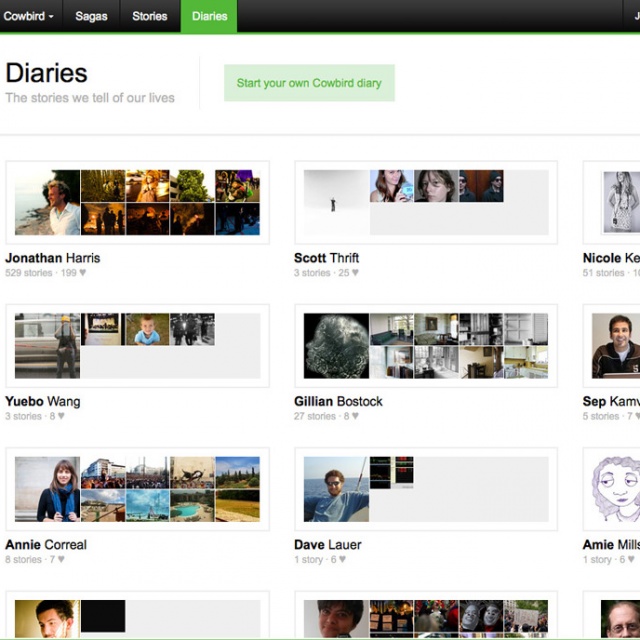Viewport: 640px width, 640px height.
Task: Click the Diaries page heading
Action: (46, 73)
